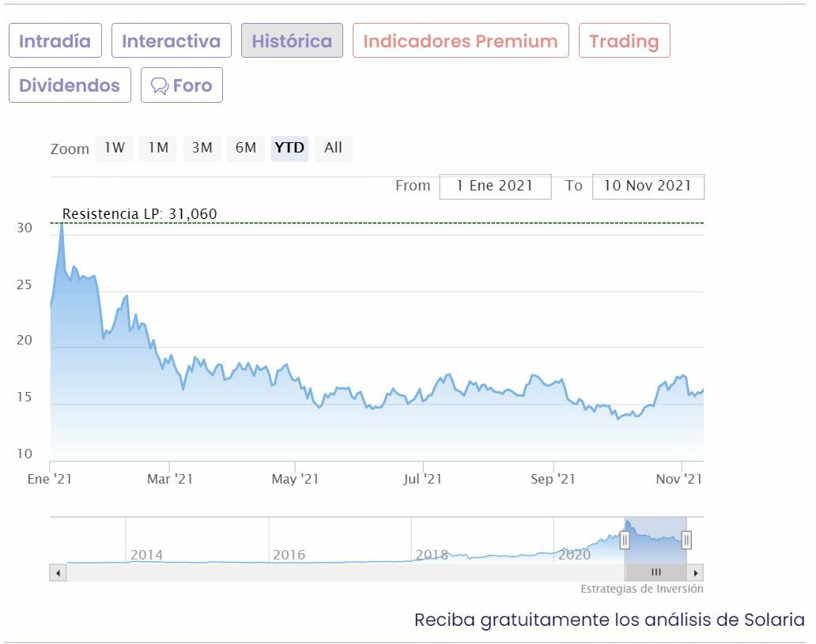Click the Trading tab button
816x644 pixels.
click(x=624, y=41)
